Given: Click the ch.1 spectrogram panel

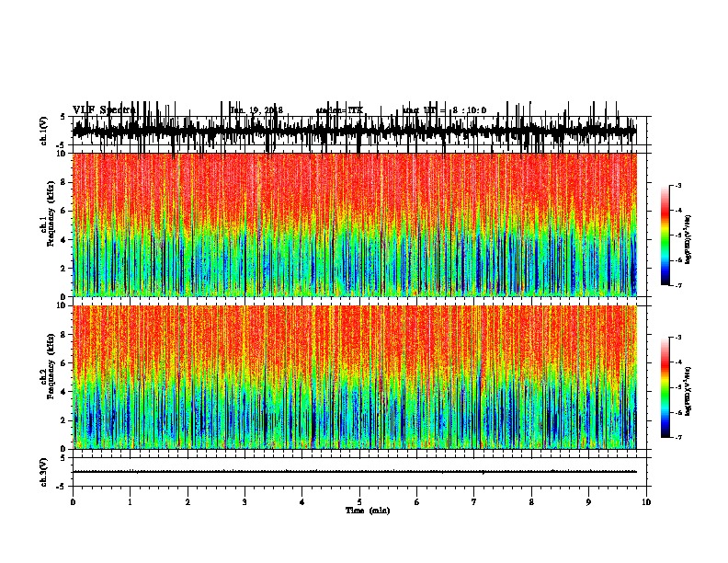Looking at the screenshot, I should pyautogui.click(x=355, y=224).
